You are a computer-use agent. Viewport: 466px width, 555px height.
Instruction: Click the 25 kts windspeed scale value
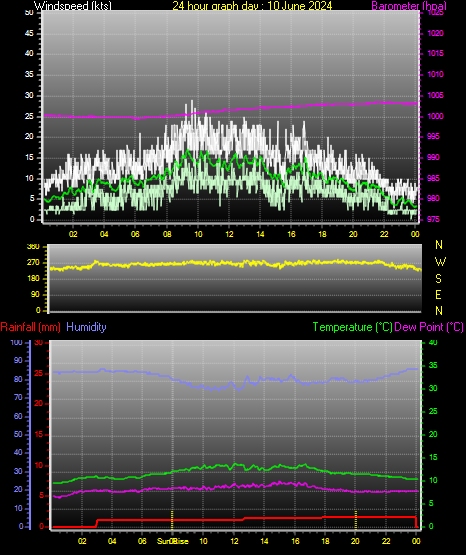29,116
